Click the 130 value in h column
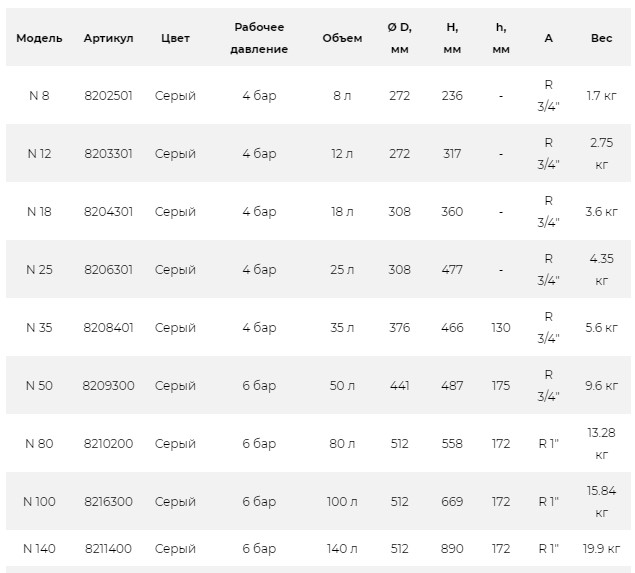Image resolution: width=635 pixels, height=573 pixels. click(x=501, y=328)
